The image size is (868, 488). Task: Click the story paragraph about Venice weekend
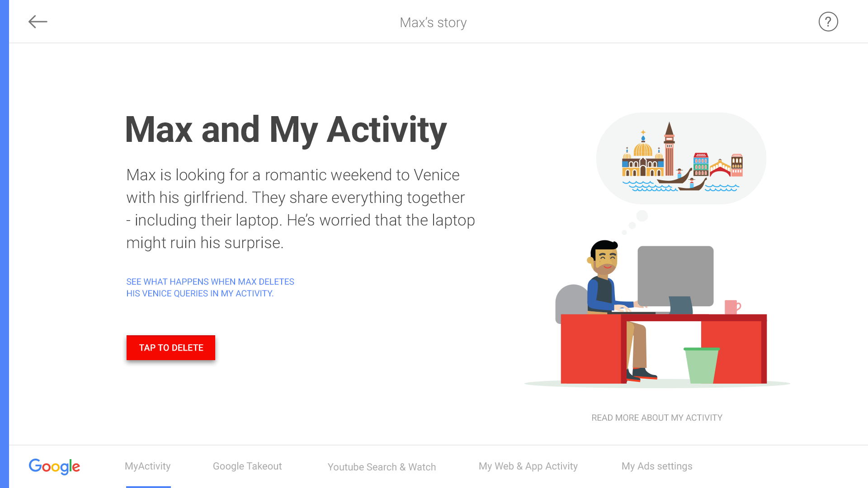click(300, 209)
